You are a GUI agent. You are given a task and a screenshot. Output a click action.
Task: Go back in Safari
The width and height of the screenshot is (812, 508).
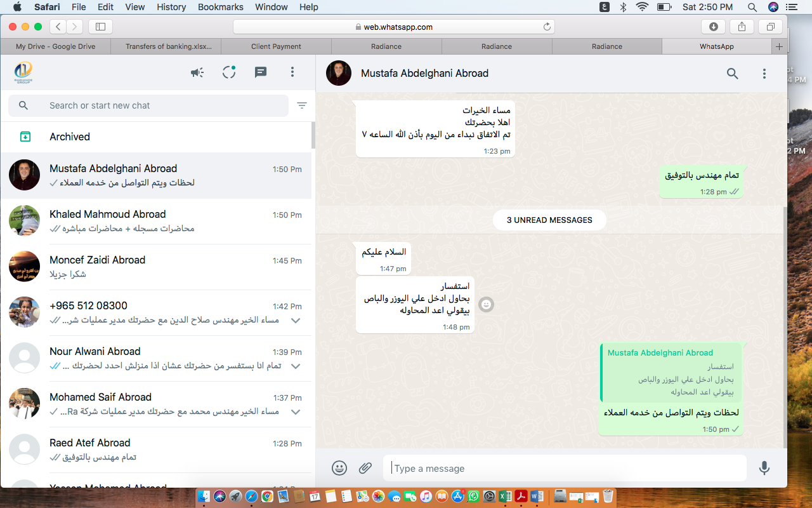(58, 27)
